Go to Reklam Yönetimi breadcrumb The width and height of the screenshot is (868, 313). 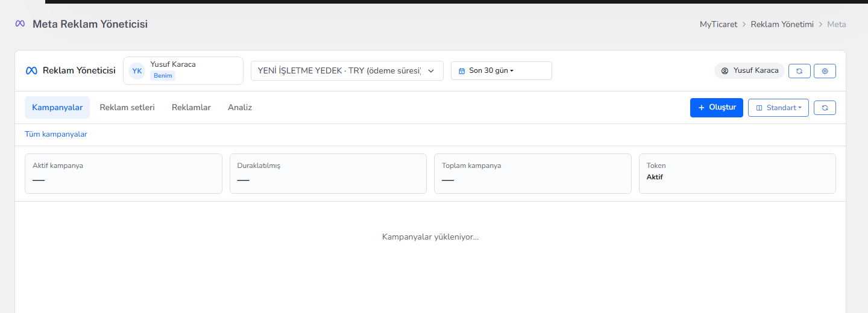point(782,24)
